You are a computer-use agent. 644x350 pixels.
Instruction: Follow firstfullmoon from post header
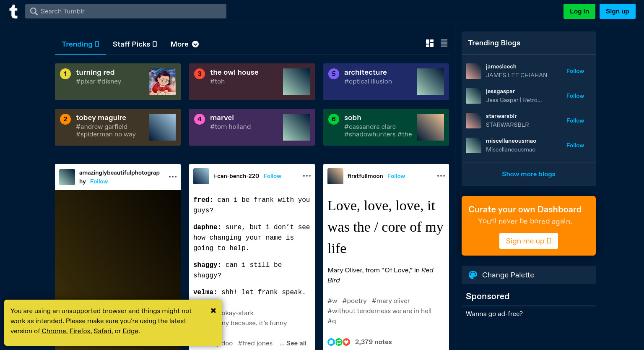(396, 176)
